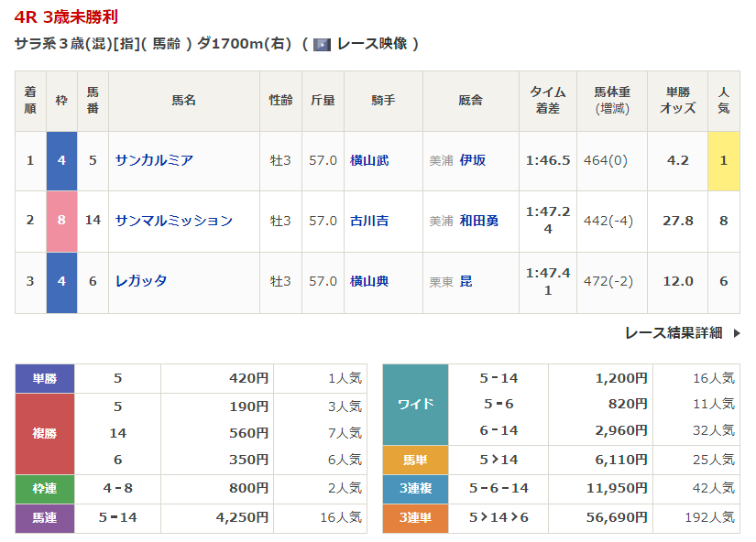This screenshot has width=756, height=542.
Task: Select the ワイド payout label
Action: click(x=415, y=404)
